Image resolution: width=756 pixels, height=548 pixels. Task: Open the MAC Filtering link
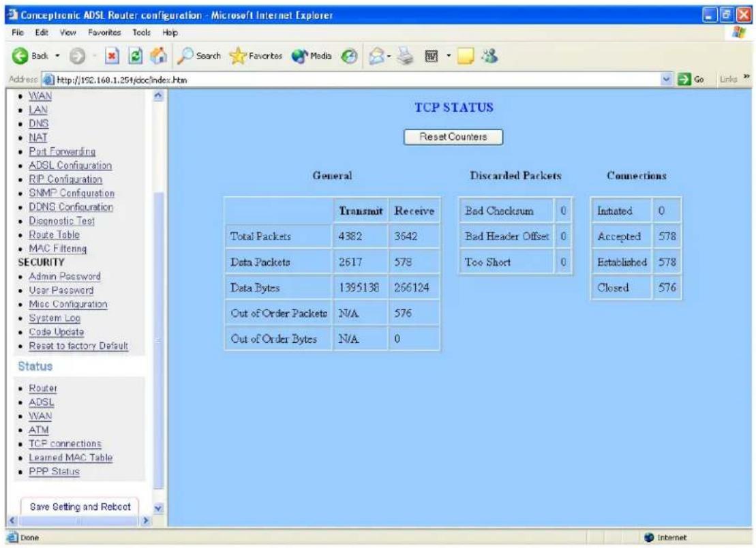(x=58, y=249)
